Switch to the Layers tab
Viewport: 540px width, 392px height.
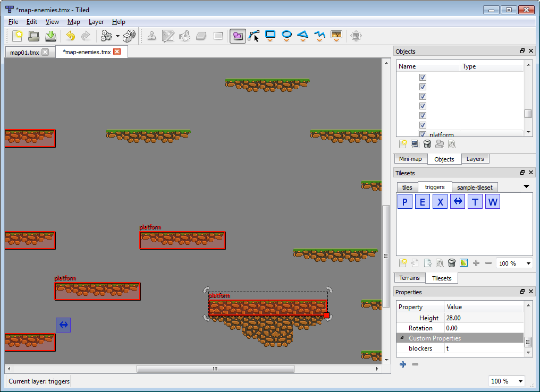[x=475, y=159]
